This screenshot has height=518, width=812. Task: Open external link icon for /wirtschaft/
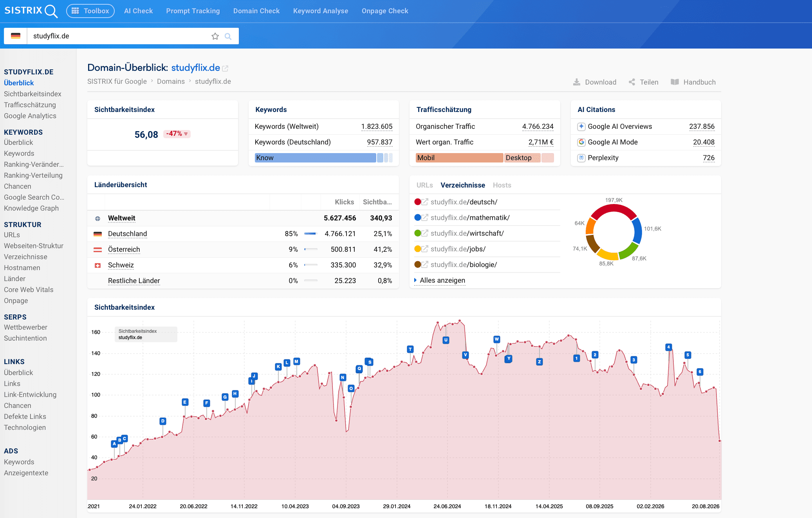[425, 233]
